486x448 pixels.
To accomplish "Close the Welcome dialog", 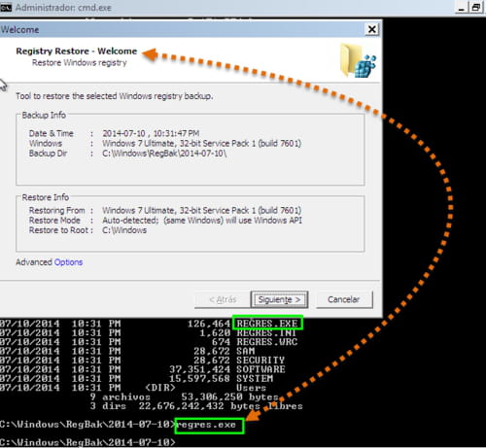I will (372, 29).
